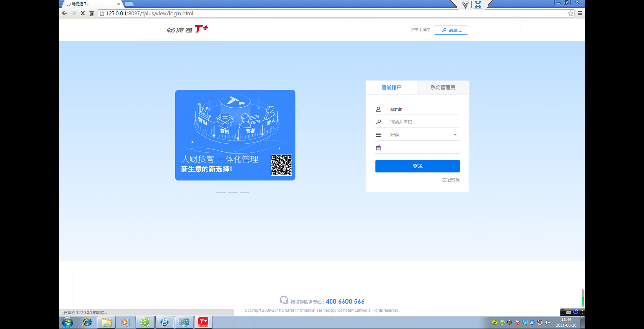Select the first carousel indicator dash
644x329 pixels.
pyautogui.click(x=221, y=192)
